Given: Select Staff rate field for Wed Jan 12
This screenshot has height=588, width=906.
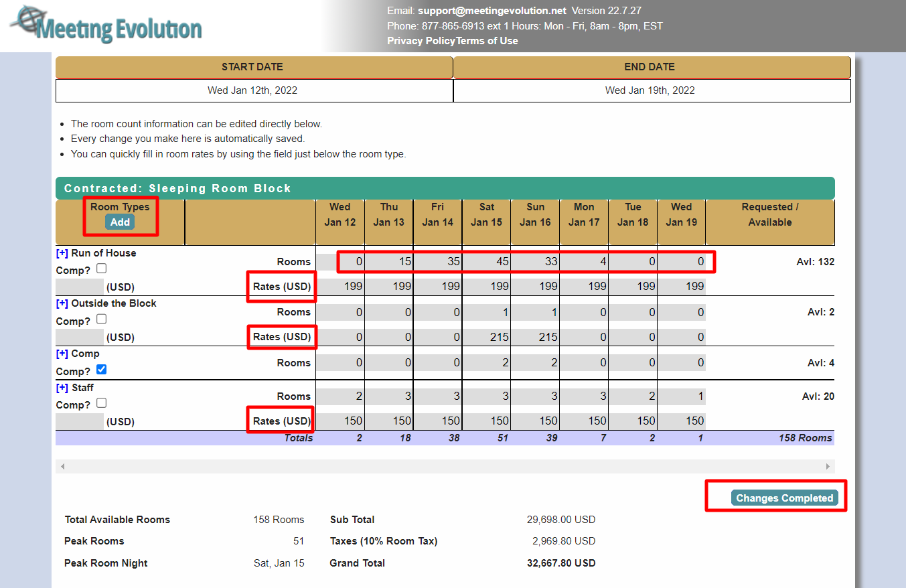Looking at the screenshot, I should pos(340,421).
